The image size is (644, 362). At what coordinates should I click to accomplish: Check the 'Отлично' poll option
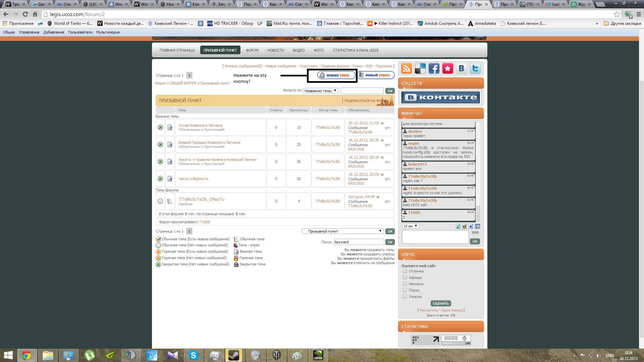point(405,271)
